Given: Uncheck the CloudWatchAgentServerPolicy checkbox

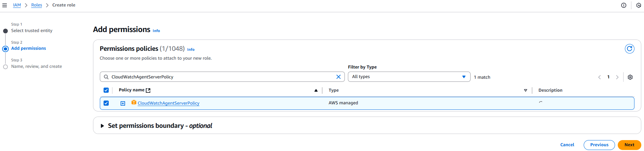Looking at the screenshot, I should point(106,103).
